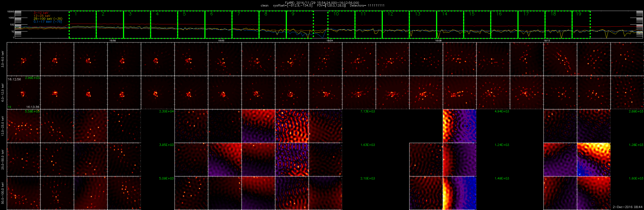The image size is (644, 210).
Task: Select interval marker 19 on the lightcurve
Action: [578, 14]
